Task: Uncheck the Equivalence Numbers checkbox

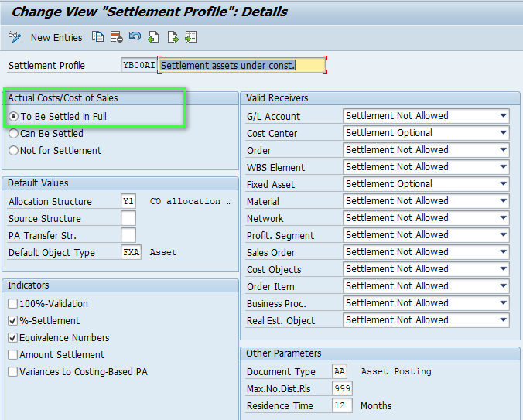Action: (x=13, y=338)
